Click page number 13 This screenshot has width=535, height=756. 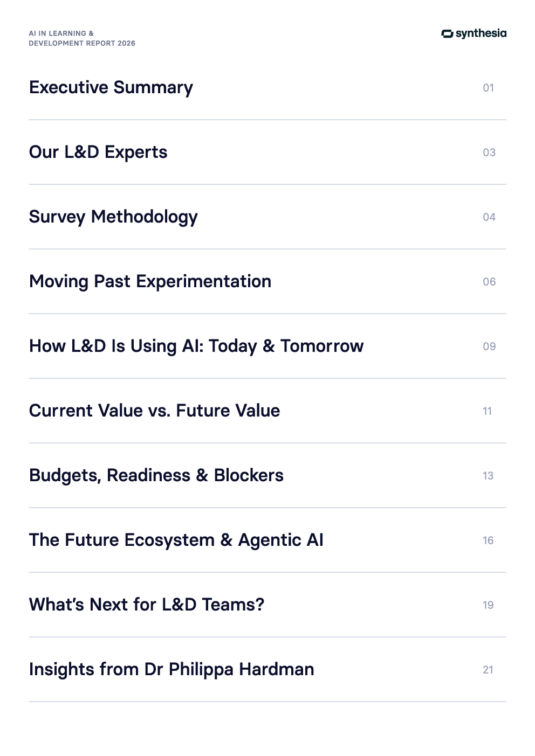pos(488,476)
